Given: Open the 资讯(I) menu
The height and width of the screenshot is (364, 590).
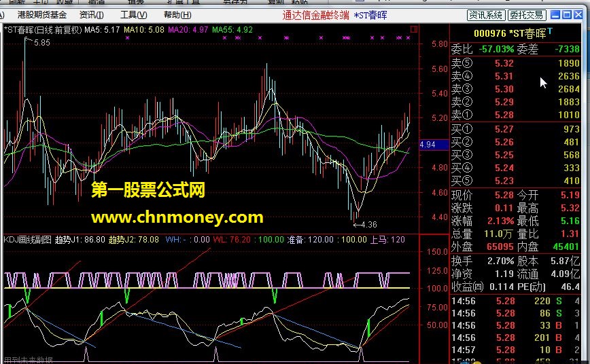Looking at the screenshot, I should point(92,15).
